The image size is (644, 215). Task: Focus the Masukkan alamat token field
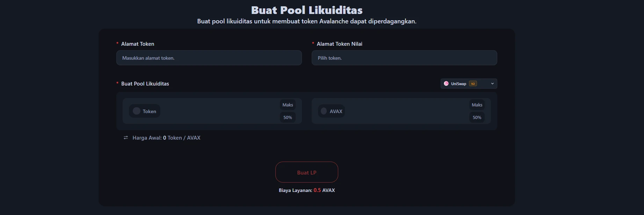[x=209, y=58]
